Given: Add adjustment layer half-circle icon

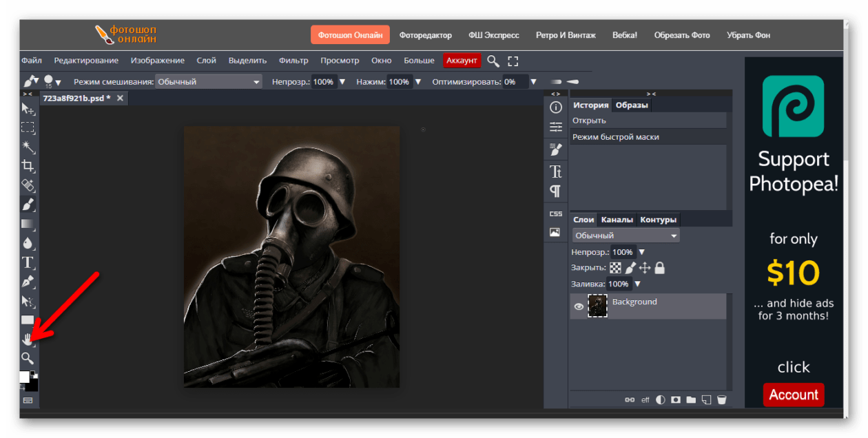Looking at the screenshot, I should [x=661, y=399].
